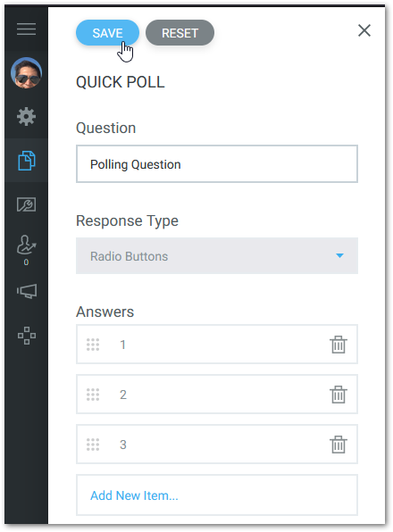Viewport: 393px width, 532px height.
Task: Expand the Response Type dropdown arrow
Action: 339,255
